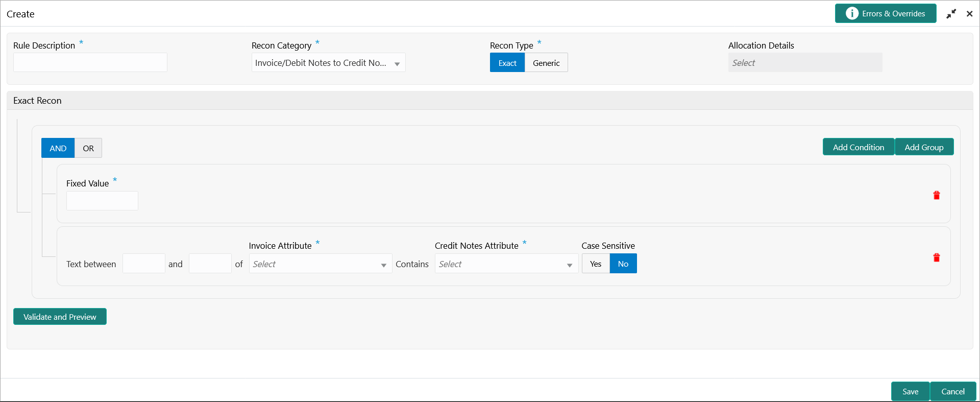Click Validate and Preview button

point(60,317)
